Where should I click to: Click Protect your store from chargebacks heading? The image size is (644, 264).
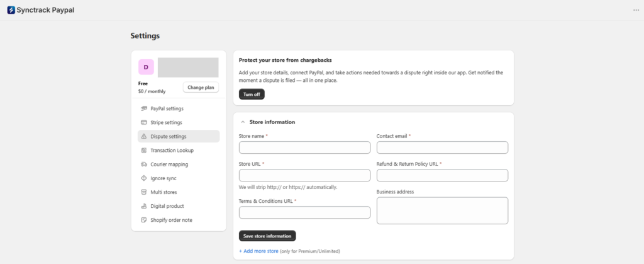click(x=285, y=60)
